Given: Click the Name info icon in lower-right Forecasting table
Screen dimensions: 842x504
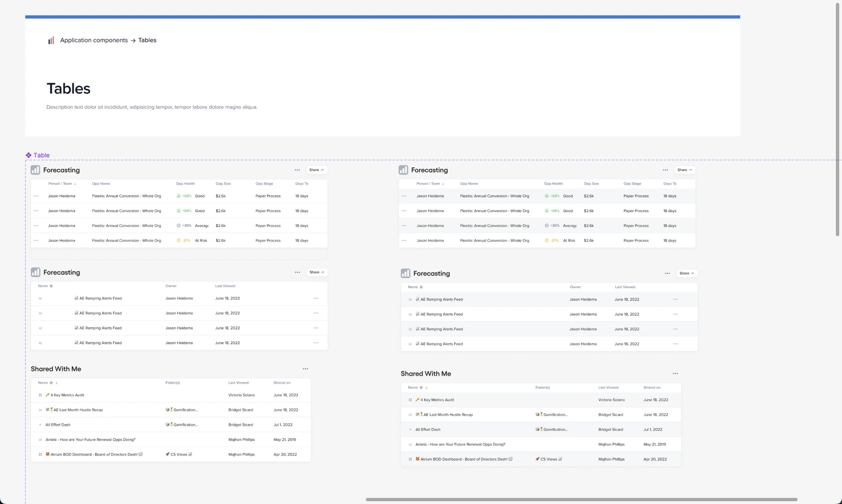Looking at the screenshot, I should (421, 287).
